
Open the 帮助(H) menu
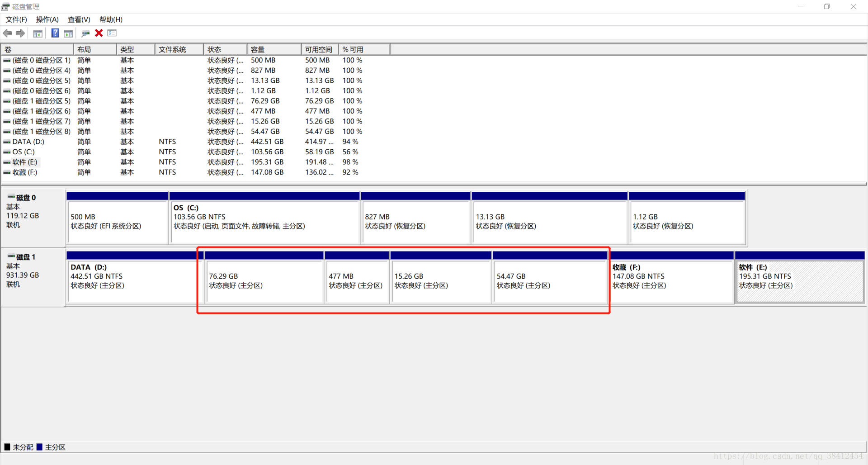[111, 19]
